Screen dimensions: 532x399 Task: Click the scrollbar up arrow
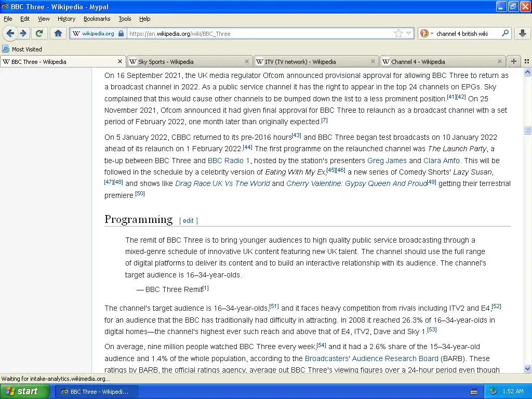527,72
